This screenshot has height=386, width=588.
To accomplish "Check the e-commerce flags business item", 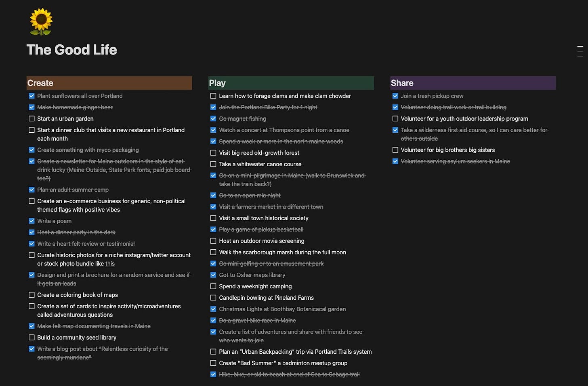I will click(x=31, y=201).
